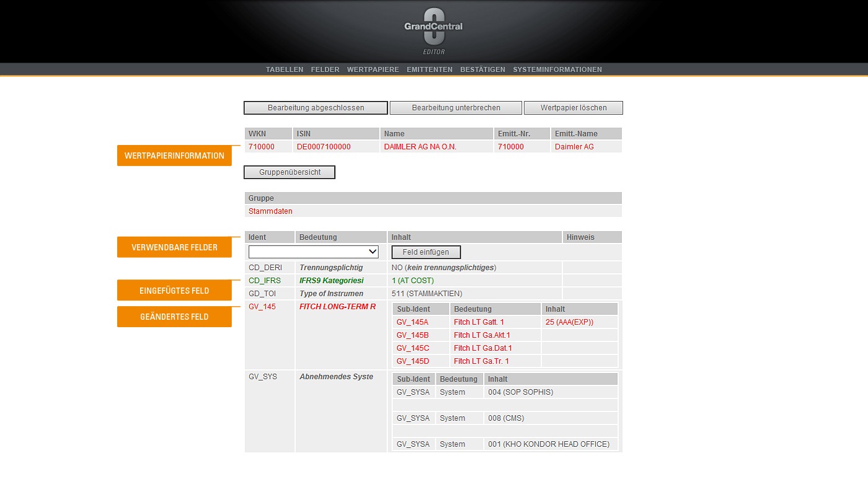868x492 pixels.
Task: Click the GD_TOI ident
Action: click(x=263, y=294)
